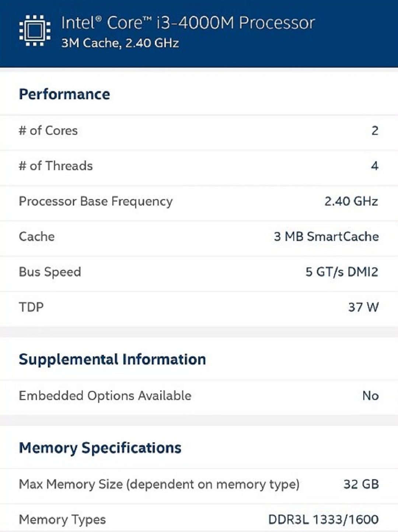The image size is (398, 532).
Task: Click the Max Memory Size label
Action: click(159, 484)
